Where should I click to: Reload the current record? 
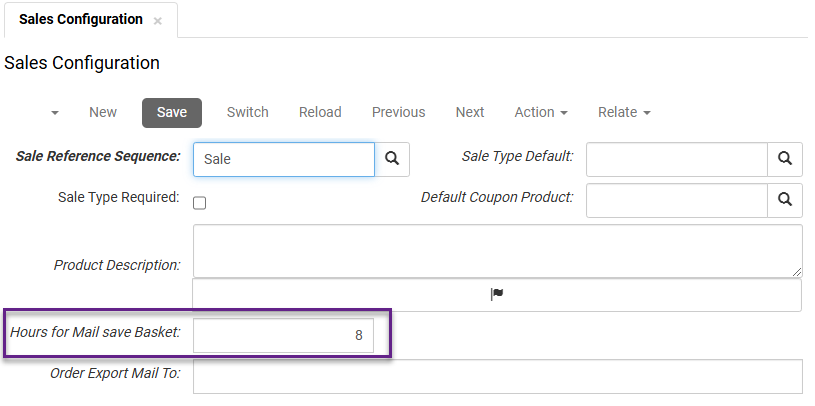[320, 113]
